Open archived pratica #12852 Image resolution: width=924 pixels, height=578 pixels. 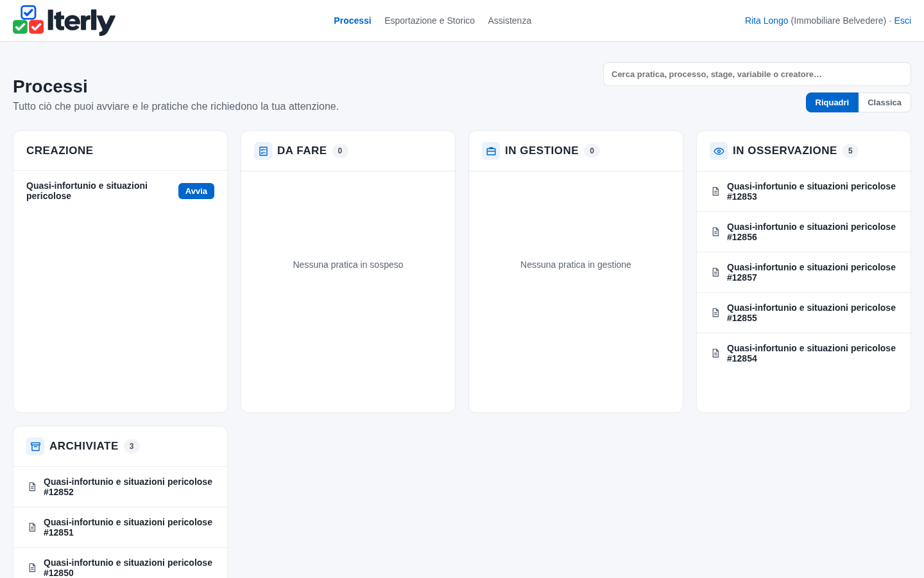[120, 487]
